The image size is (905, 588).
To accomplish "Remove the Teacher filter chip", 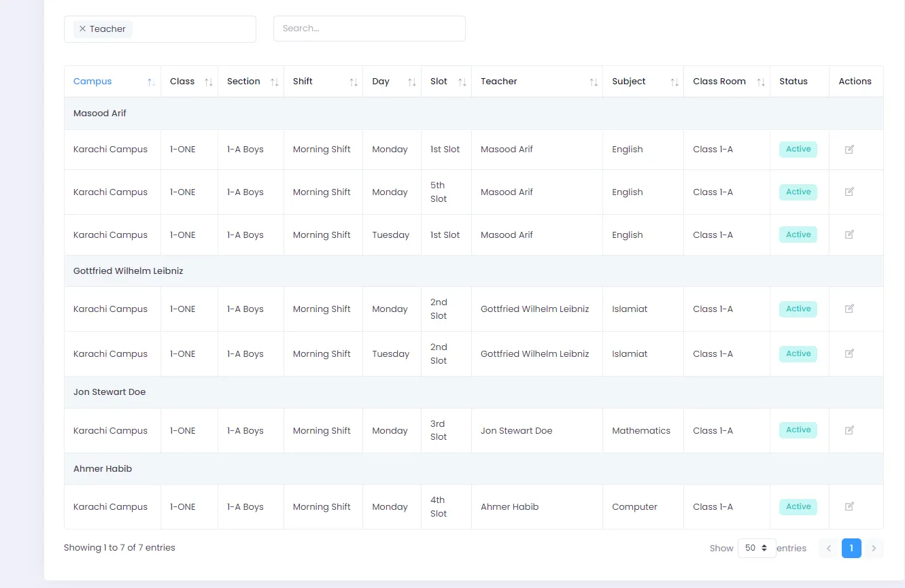I will (x=82, y=29).
